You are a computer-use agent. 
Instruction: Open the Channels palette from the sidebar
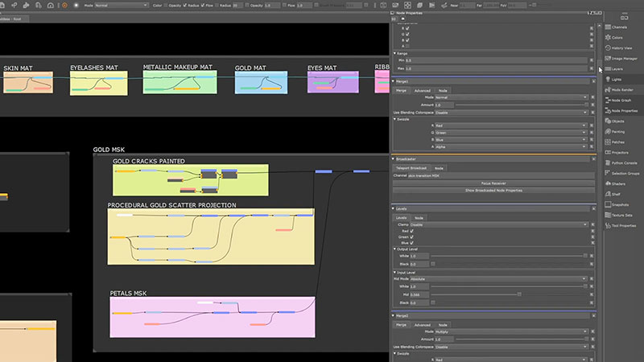pyautogui.click(x=618, y=27)
